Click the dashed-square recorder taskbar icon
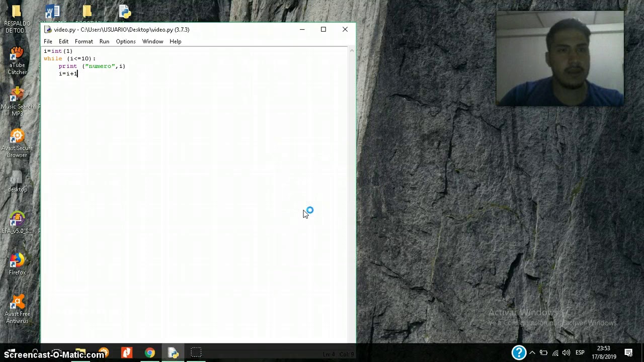The image size is (644, 362). pos(196,352)
